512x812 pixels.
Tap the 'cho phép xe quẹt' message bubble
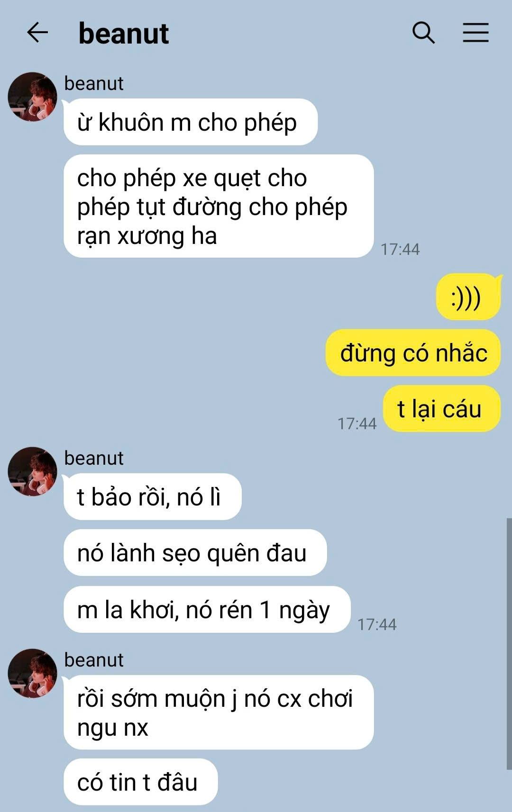click(219, 206)
